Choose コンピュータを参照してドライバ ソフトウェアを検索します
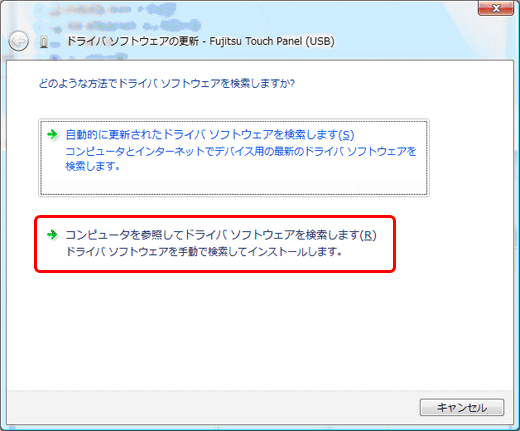The image size is (520, 431). pos(221,235)
